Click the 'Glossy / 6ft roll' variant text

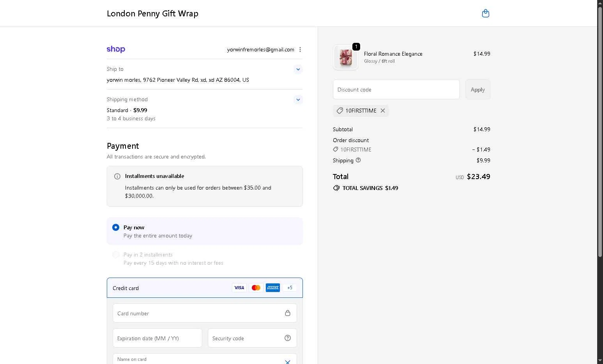coord(379,61)
